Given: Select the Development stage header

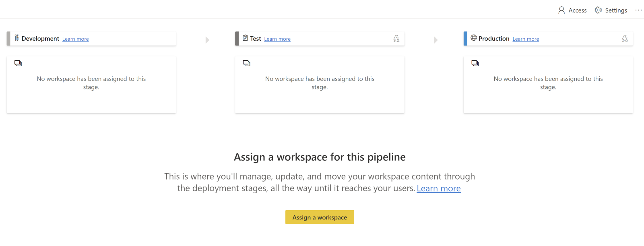Looking at the screenshot, I should (91, 39).
